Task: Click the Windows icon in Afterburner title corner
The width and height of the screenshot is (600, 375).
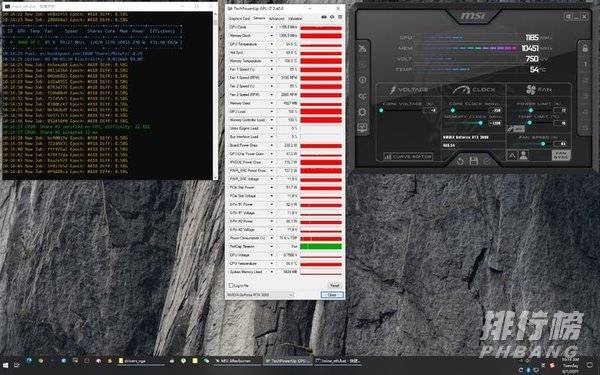Action: click(568, 16)
